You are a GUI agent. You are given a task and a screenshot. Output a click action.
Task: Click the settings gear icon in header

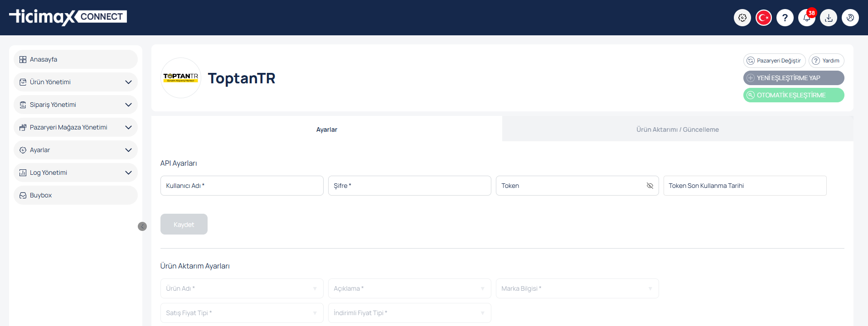742,18
